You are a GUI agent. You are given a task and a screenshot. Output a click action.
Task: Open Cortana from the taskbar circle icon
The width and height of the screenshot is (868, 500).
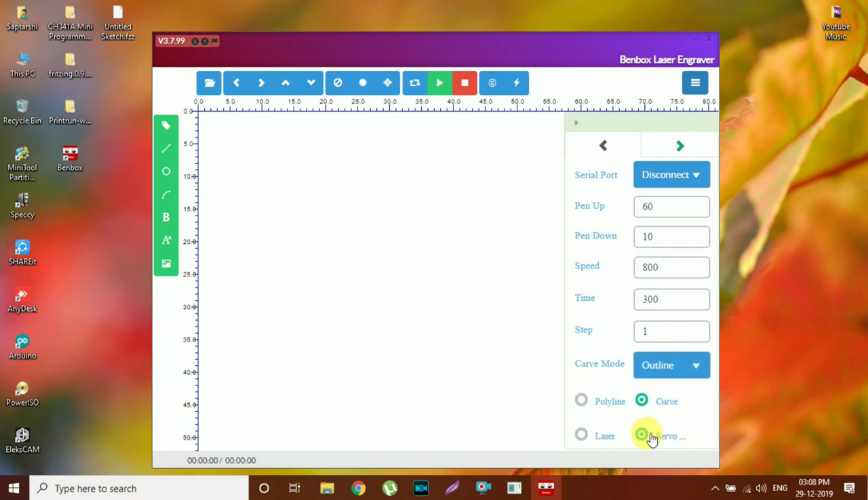point(264,488)
